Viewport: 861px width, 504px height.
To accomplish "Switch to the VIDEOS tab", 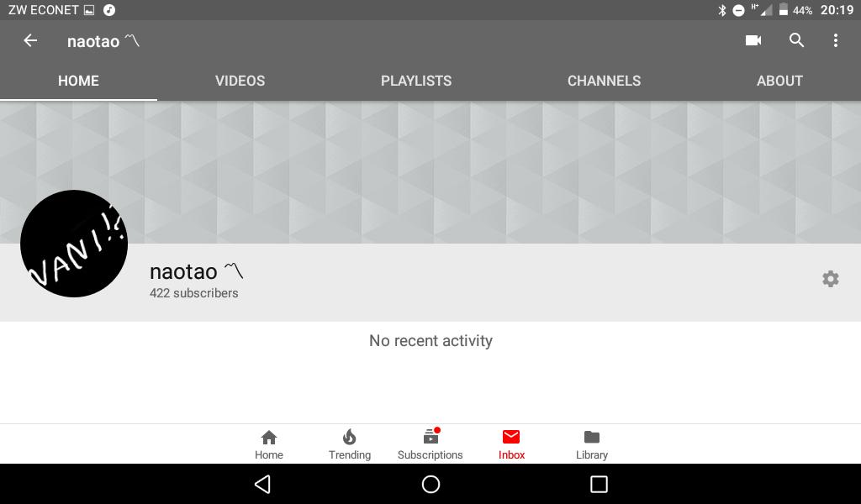I will pyautogui.click(x=240, y=81).
